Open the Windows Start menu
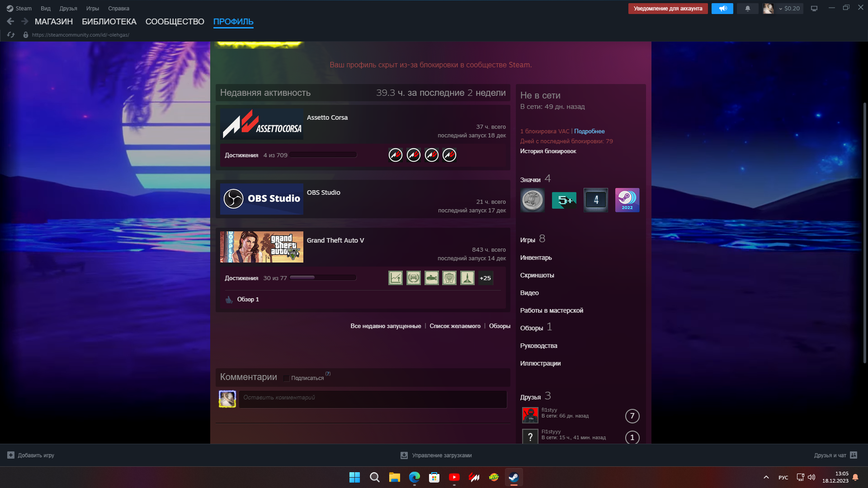 click(x=355, y=478)
